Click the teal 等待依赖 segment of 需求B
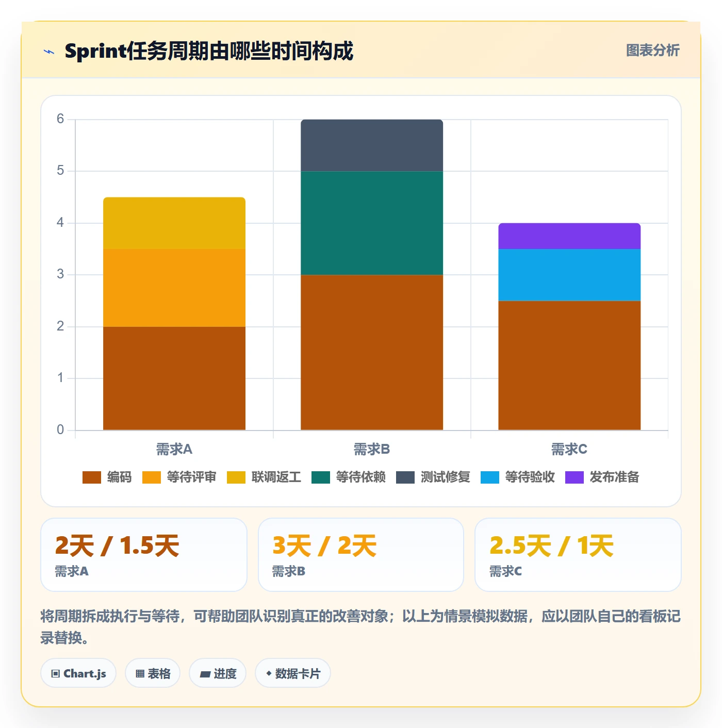Screen dimensions: 722x728 point(372,223)
